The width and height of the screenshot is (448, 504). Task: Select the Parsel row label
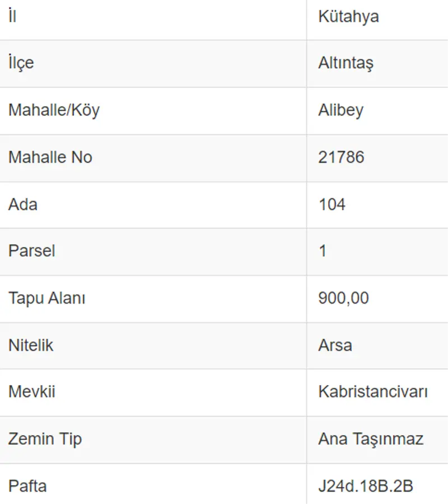(x=32, y=251)
